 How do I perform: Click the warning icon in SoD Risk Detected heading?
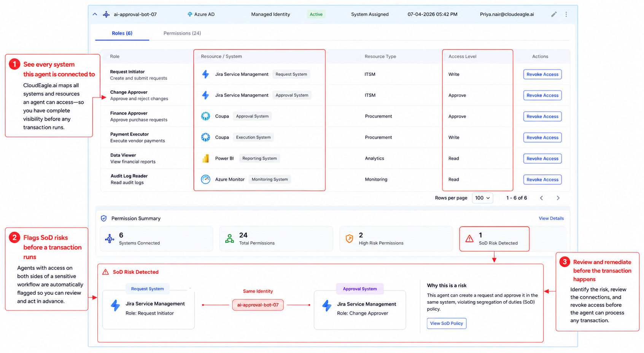(106, 272)
